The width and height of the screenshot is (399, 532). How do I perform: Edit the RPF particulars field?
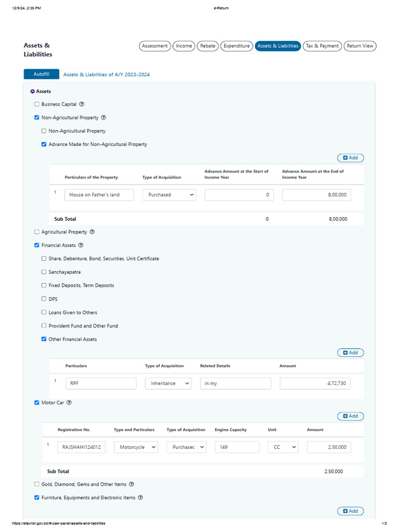coord(101,383)
